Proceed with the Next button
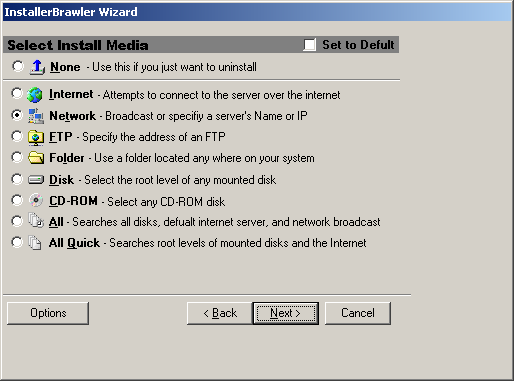Viewport: 514px width, 381px height. (286, 313)
